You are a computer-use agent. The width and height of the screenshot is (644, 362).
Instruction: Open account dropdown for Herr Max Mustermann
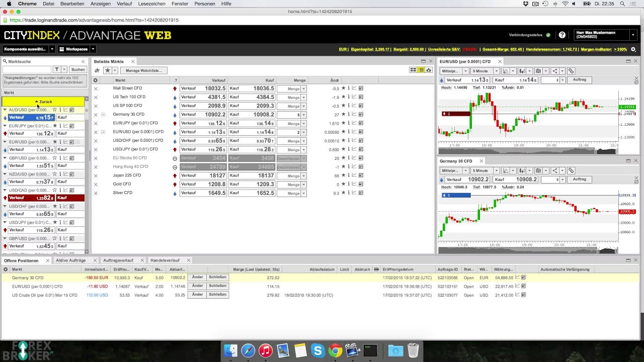(x=633, y=35)
